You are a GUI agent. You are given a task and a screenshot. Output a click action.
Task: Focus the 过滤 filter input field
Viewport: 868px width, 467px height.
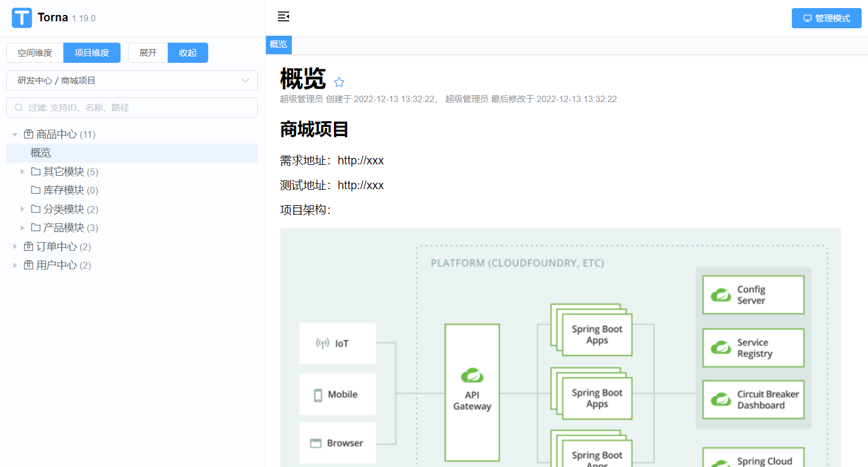[x=132, y=108]
